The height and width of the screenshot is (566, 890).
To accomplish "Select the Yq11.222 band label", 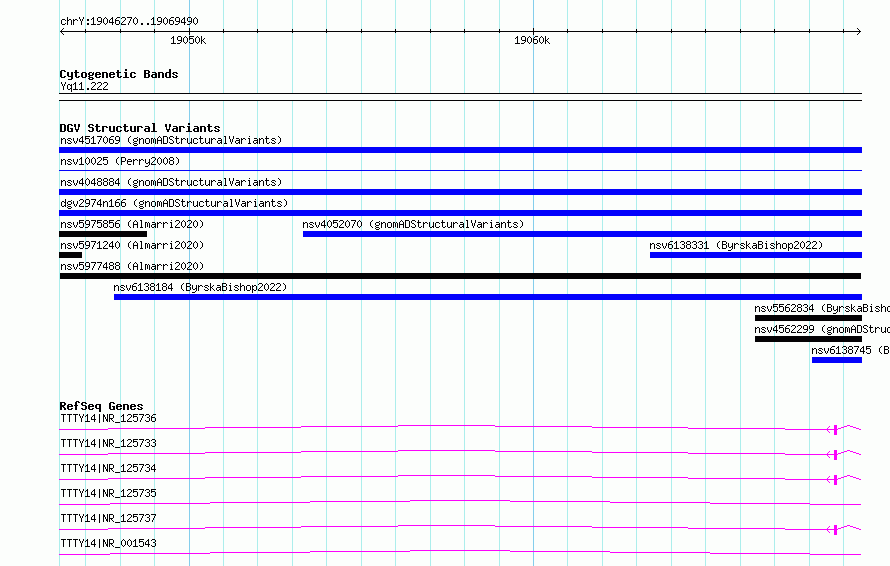I will point(84,86).
